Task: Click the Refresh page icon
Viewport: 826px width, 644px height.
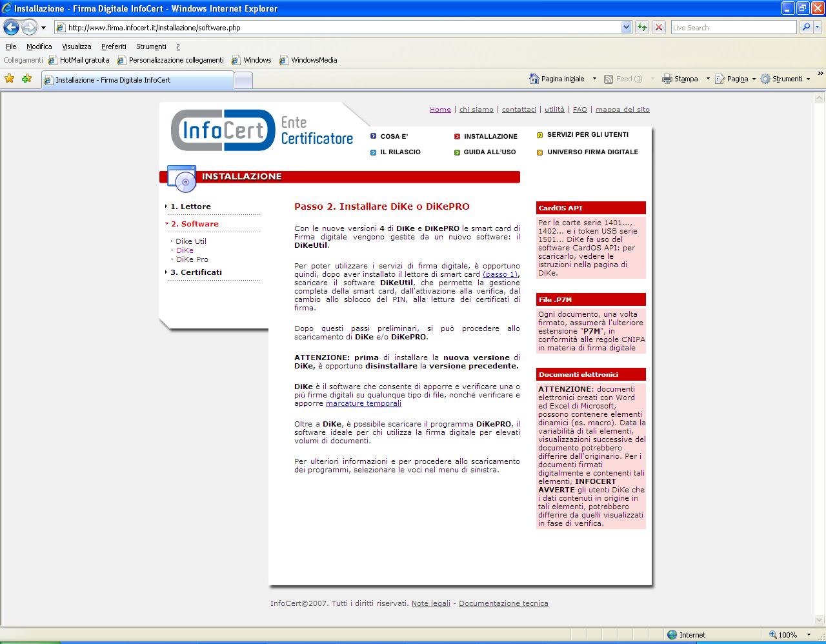Action: (x=641, y=27)
